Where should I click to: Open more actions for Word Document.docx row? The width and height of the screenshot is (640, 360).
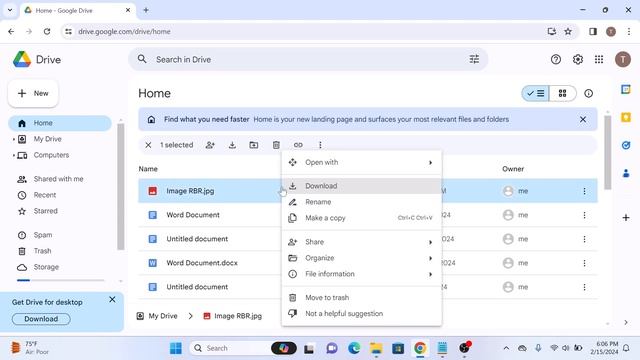pos(584,263)
